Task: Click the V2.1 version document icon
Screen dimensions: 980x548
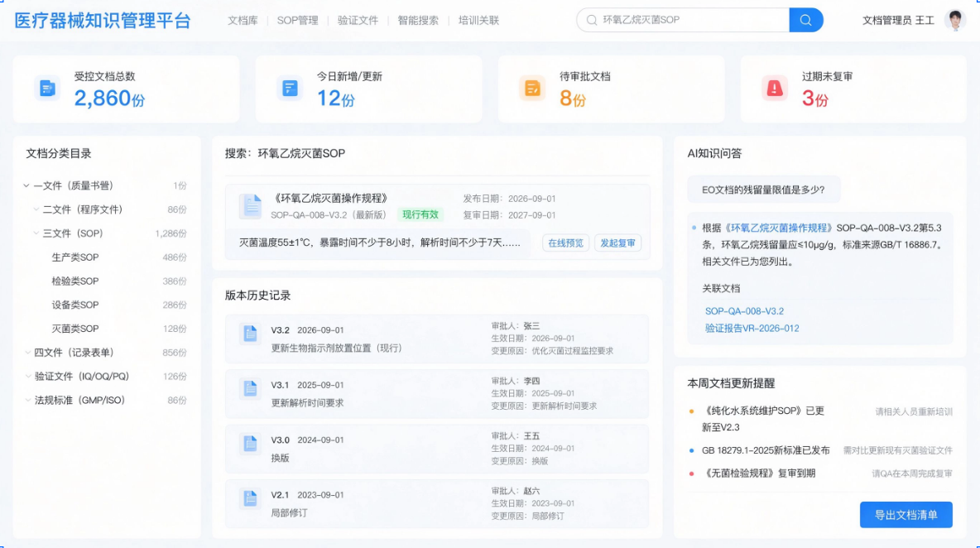Action: pos(250,498)
